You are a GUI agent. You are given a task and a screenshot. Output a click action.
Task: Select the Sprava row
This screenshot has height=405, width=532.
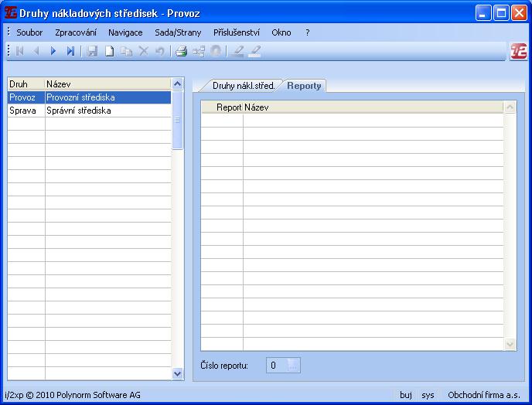[89, 111]
